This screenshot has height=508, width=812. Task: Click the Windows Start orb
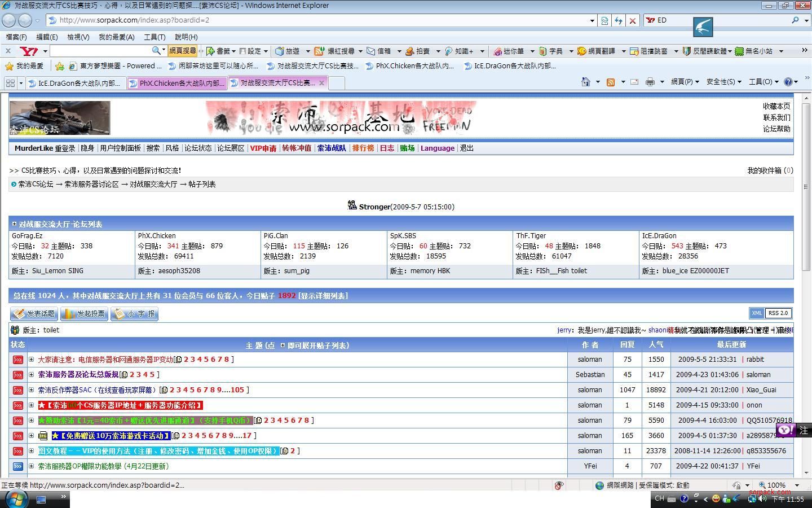(x=16, y=498)
